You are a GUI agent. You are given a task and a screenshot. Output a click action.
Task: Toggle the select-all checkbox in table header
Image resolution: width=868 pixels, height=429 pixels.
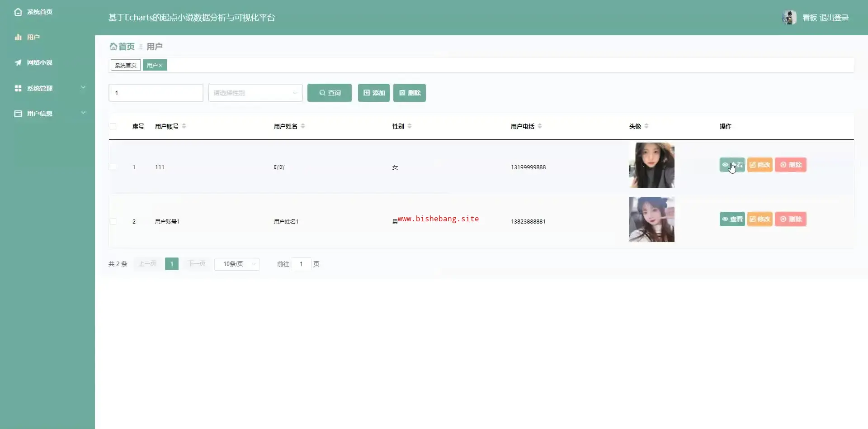coord(113,126)
